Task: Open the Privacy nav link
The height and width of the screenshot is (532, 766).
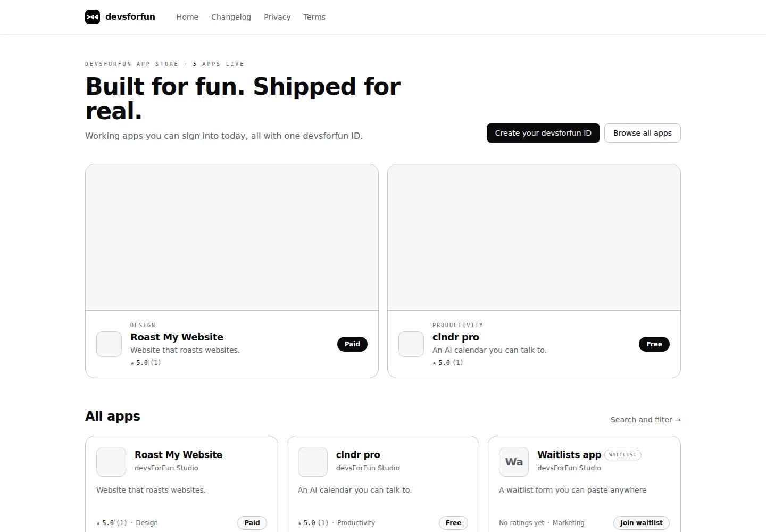Action: coord(277,17)
